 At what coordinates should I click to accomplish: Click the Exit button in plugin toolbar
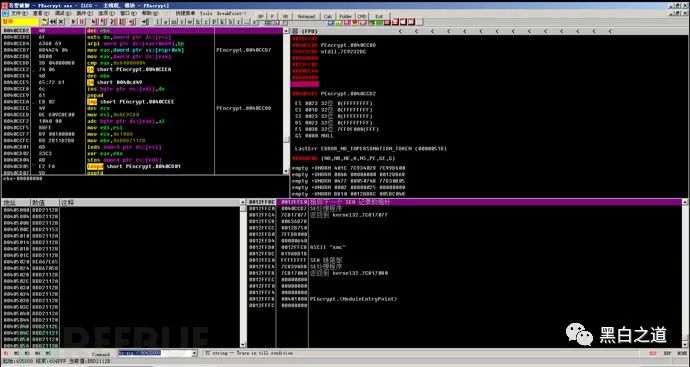click(x=379, y=16)
